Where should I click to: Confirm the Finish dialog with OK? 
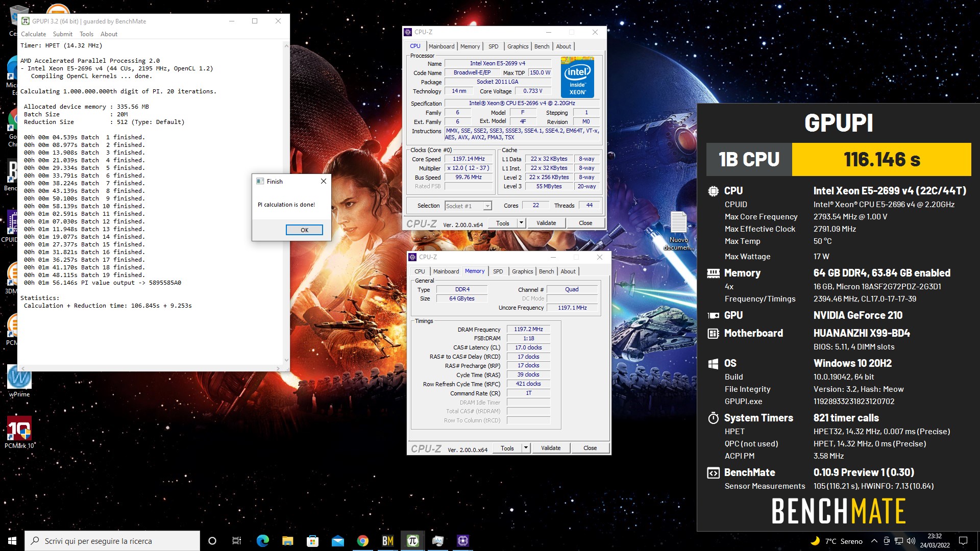click(x=304, y=230)
